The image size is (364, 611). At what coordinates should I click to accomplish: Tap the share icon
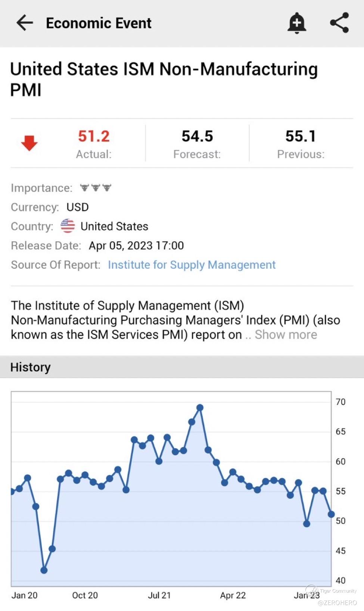click(x=339, y=23)
